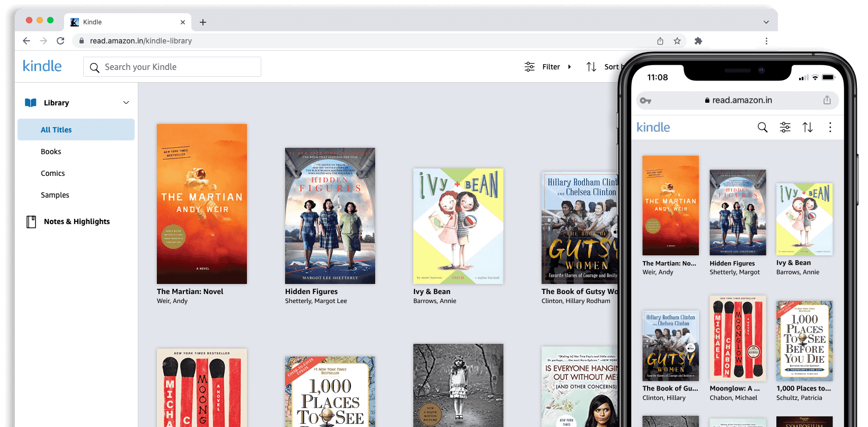Select All Titles in sidebar
This screenshot has width=868, height=427.
click(x=56, y=130)
